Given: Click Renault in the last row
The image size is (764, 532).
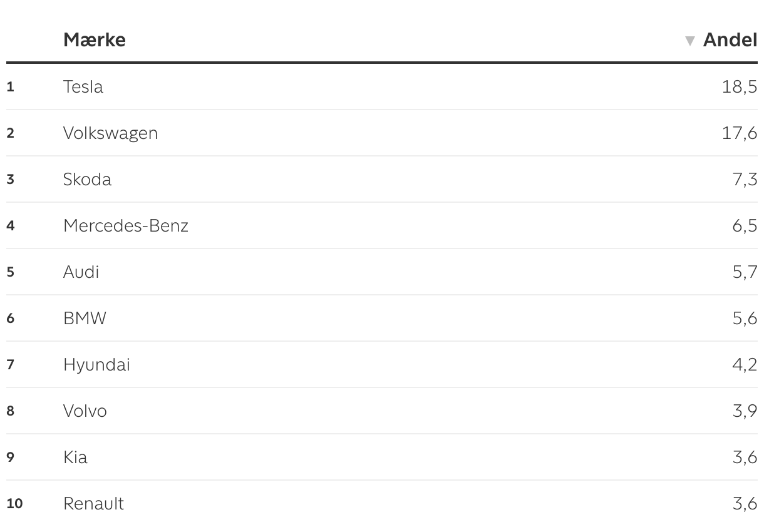Looking at the screenshot, I should point(93,504).
